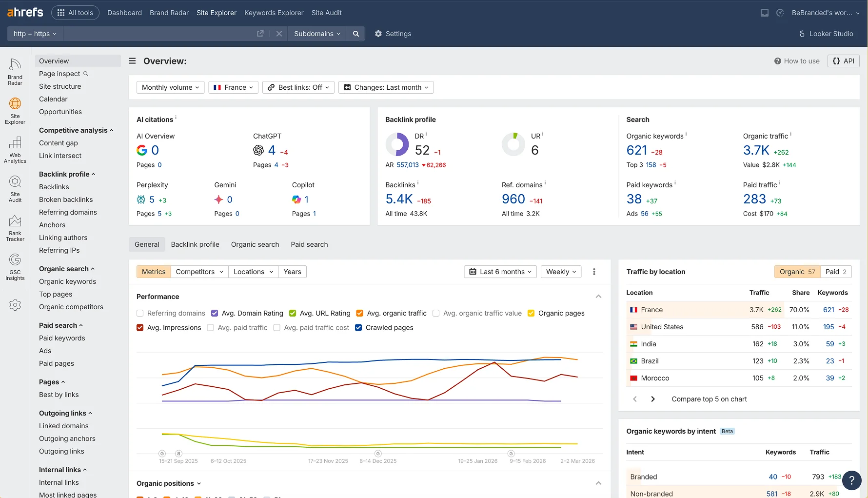868x498 pixels.
Task: Go to next traffic locations page arrow
Action: [653, 399]
